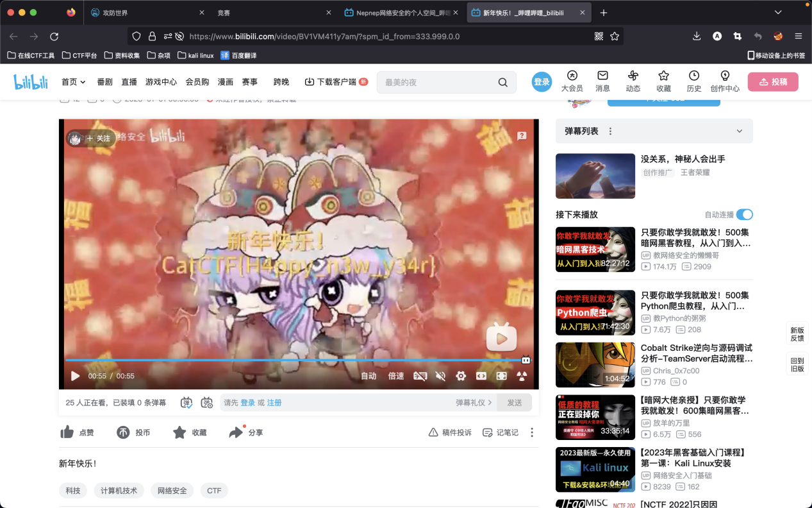The width and height of the screenshot is (812, 508).
Task: Reload the page in Firefox
Action: tap(54, 37)
